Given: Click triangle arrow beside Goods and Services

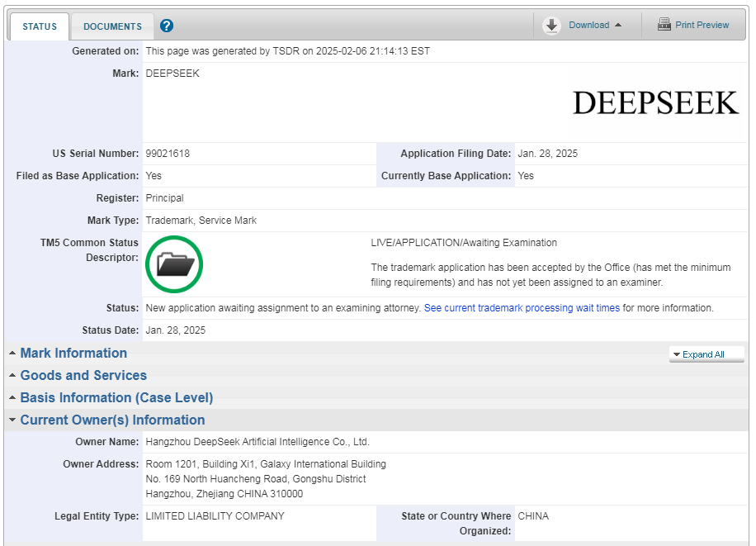Looking at the screenshot, I should coord(12,376).
